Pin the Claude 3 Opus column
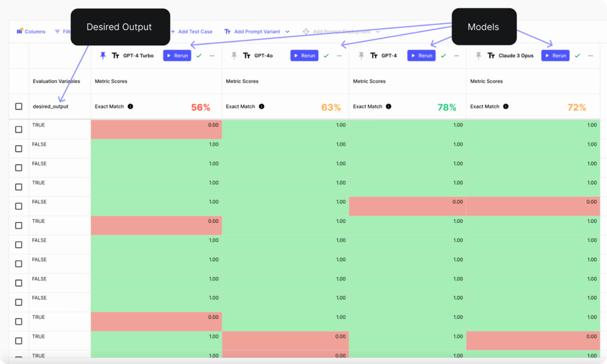The width and height of the screenshot is (607, 364). point(478,56)
